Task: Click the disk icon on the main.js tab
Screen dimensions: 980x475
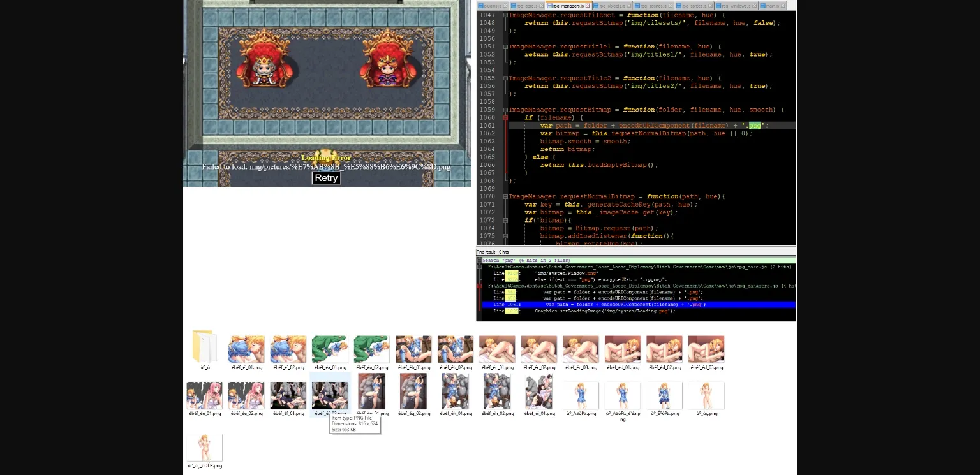Action: pyautogui.click(x=762, y=6)
